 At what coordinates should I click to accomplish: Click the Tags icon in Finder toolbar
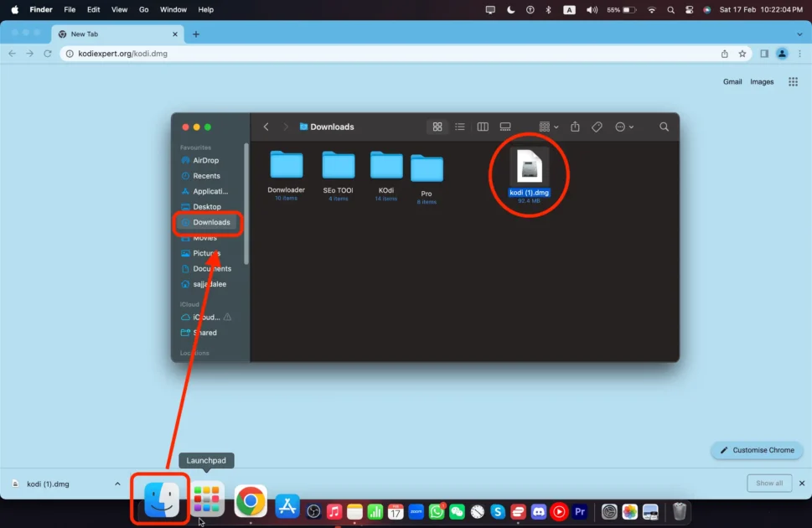point(597,127)
